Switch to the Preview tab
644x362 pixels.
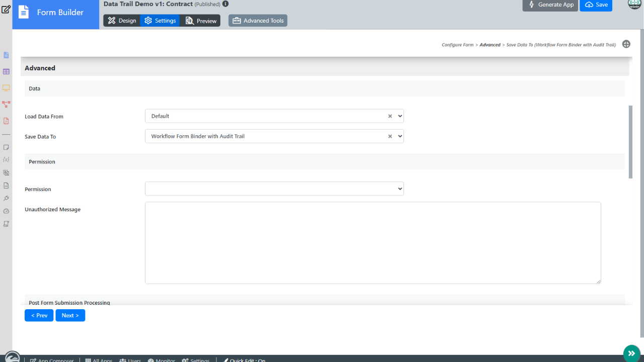tap(201, 21)
